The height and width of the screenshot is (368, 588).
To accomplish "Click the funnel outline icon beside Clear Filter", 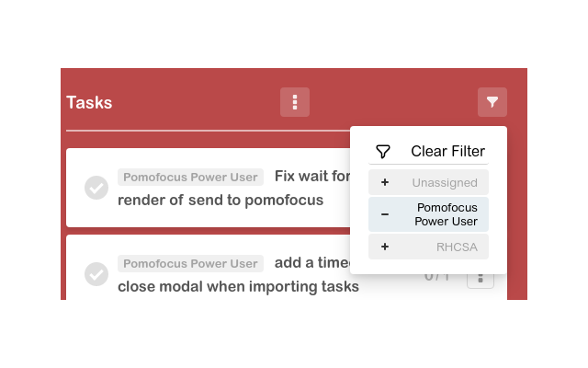I will tap(383, 152).
